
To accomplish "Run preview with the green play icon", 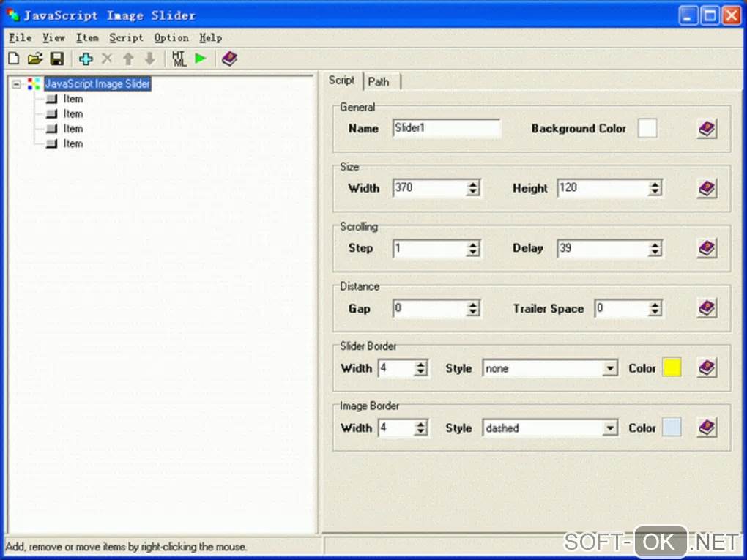I will (201, 59).
